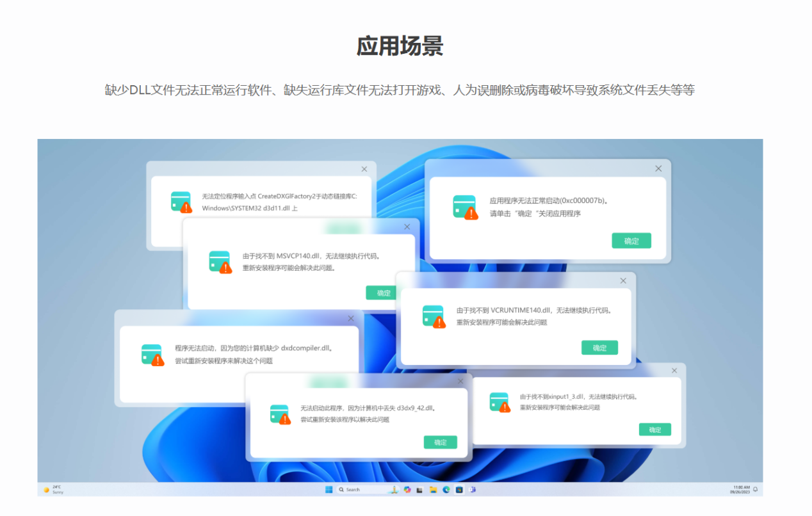This screenshot has width=812, height=516.
Task: Click 确定 in the MSVCP140.dll dialog
Action: [x=382, y=293]
